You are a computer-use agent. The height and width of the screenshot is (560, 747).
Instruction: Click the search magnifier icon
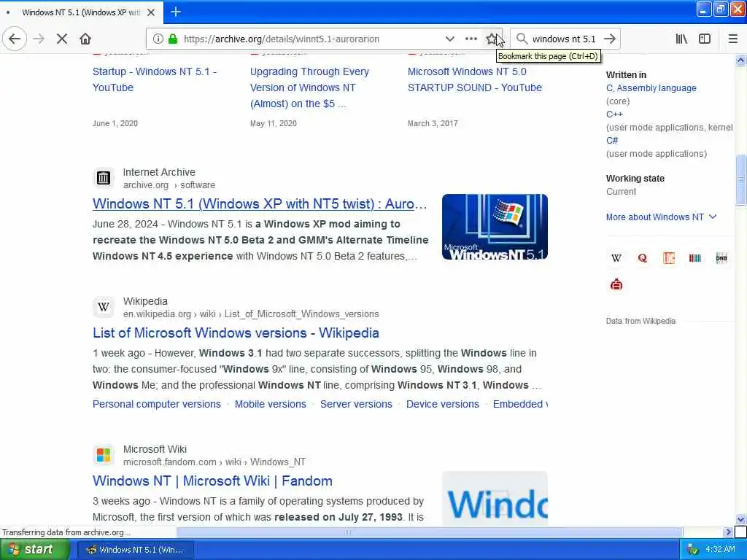click(x=522, y=39)
